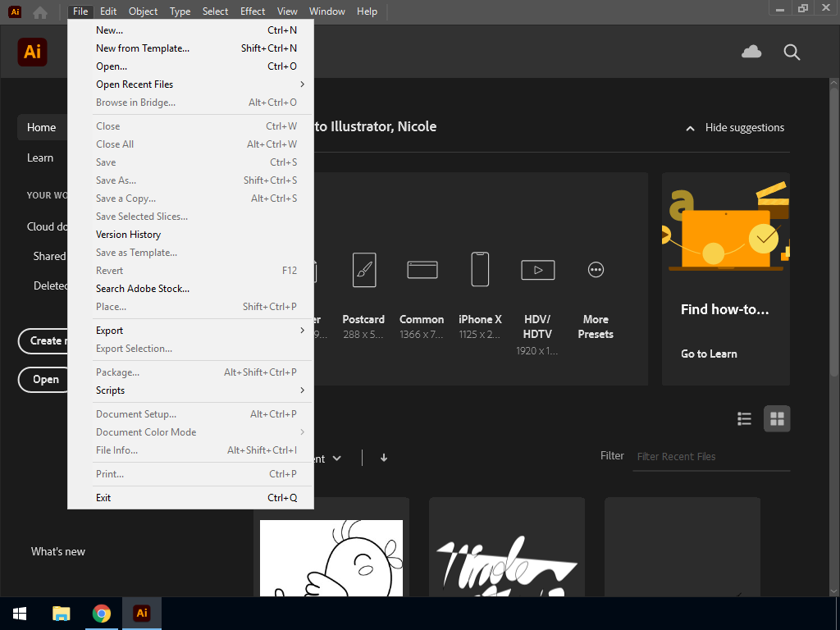This screenshot has height=630, width=840.
Task: Select Version History menu entry
Action: (190, 235)
